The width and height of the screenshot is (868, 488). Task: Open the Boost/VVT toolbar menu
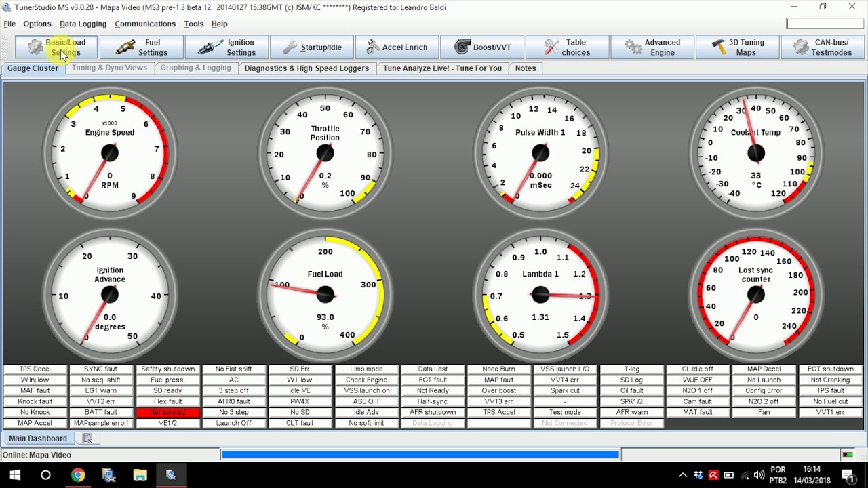482,47
